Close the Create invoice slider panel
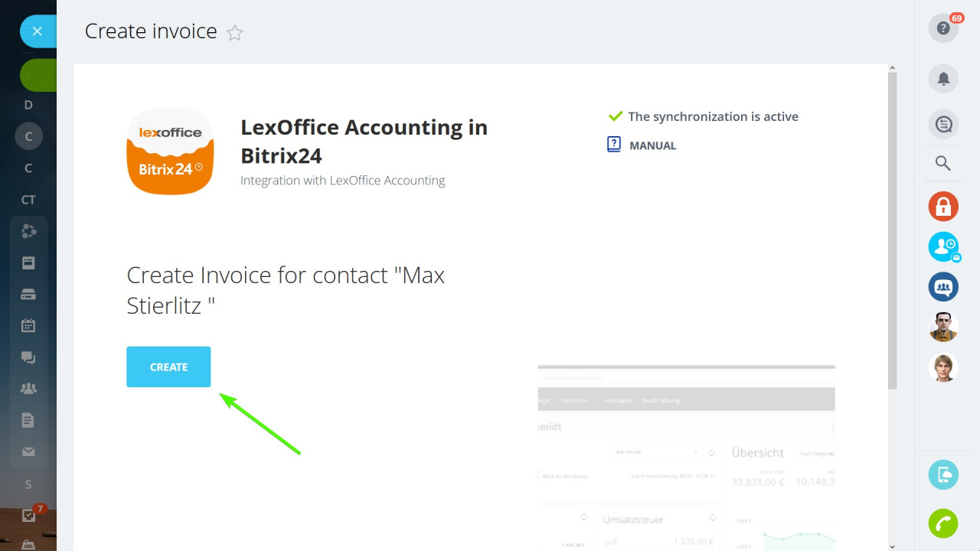 (38, 31)
